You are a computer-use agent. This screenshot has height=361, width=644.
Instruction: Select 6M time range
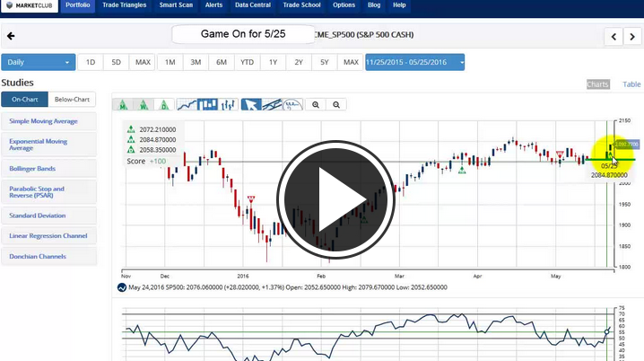click(222, 62)
